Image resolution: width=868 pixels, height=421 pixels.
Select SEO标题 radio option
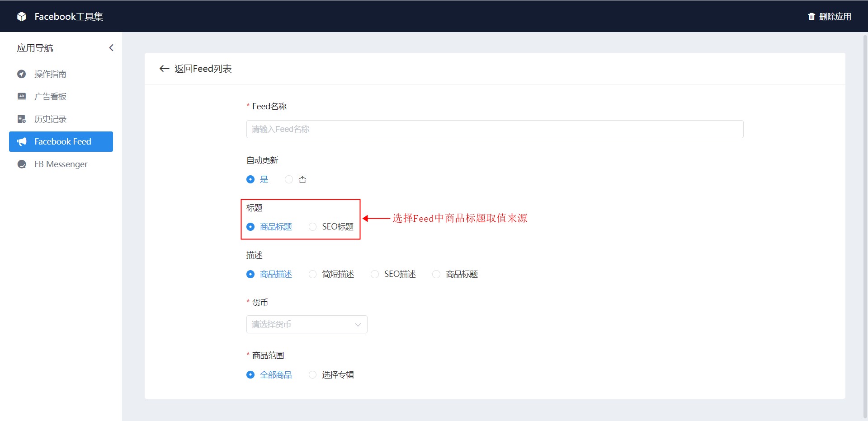pyautogui.click(x=331, y=227)
